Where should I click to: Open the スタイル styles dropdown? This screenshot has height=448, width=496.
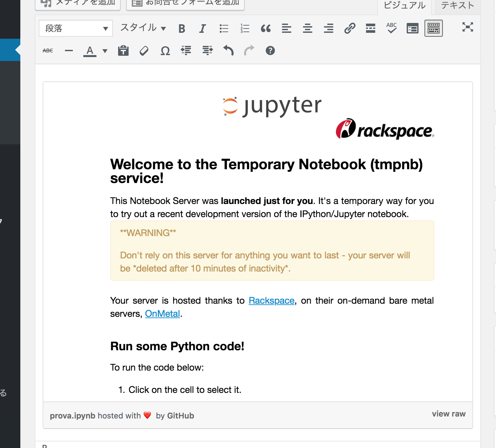(x=143, y=28)
